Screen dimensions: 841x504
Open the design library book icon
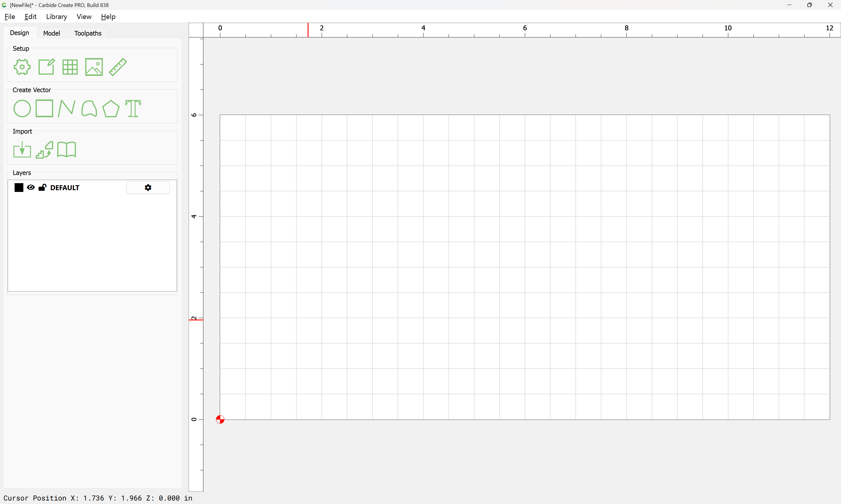point(67,150)
